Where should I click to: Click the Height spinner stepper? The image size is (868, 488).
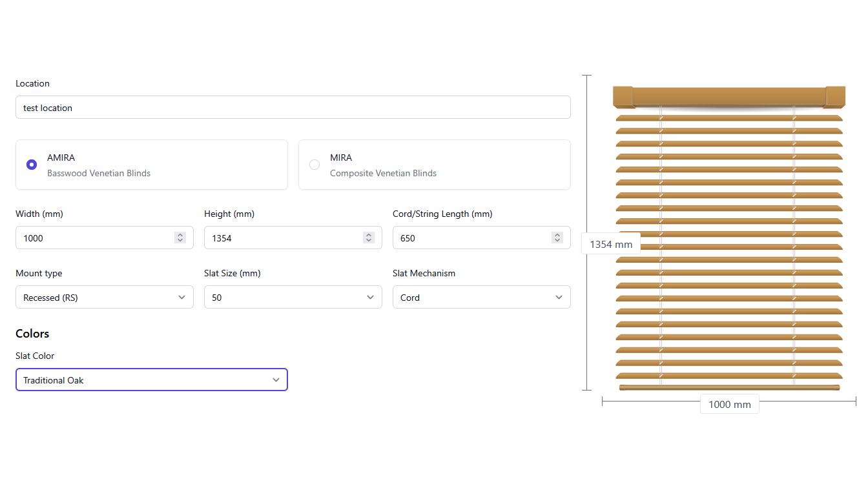369,238
